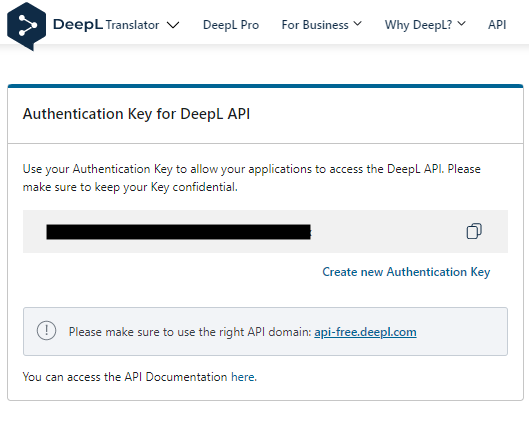The width and height of the screenshot is (529, 446).
Task: Open the For Business menu label
Action: coord(315,25)
